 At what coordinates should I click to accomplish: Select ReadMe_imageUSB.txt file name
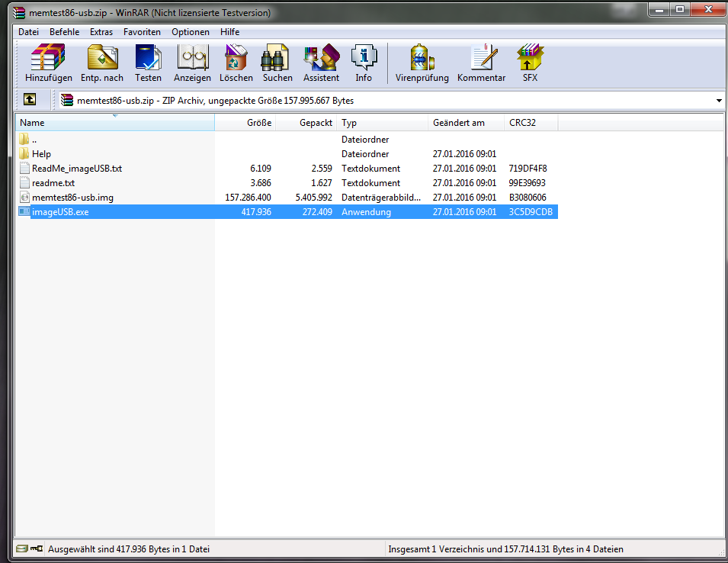[77, 168]
